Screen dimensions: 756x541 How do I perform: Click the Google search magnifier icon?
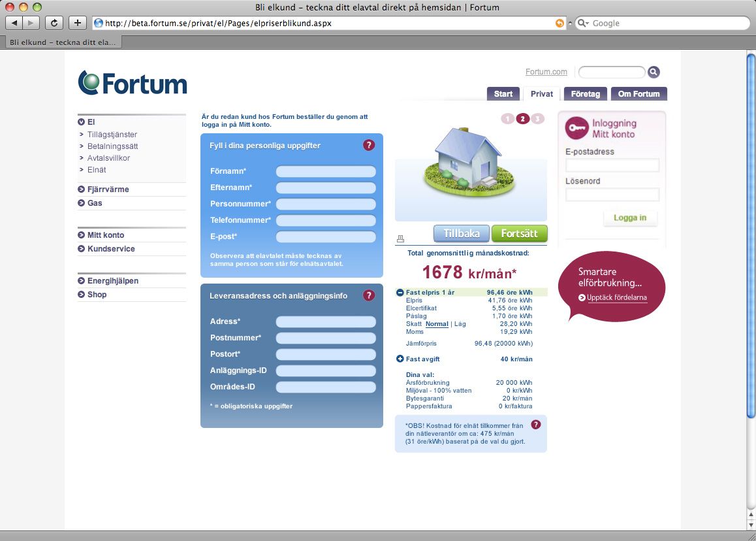582,23
